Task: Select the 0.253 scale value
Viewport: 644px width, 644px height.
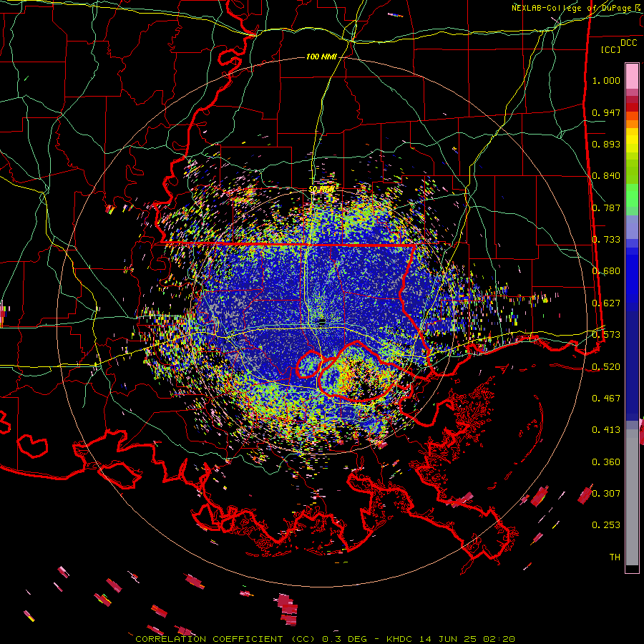Action: [606, 525]
